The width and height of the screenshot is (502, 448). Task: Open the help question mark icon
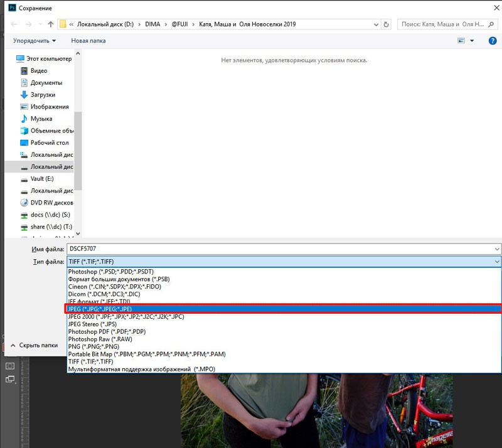(493, 41)
